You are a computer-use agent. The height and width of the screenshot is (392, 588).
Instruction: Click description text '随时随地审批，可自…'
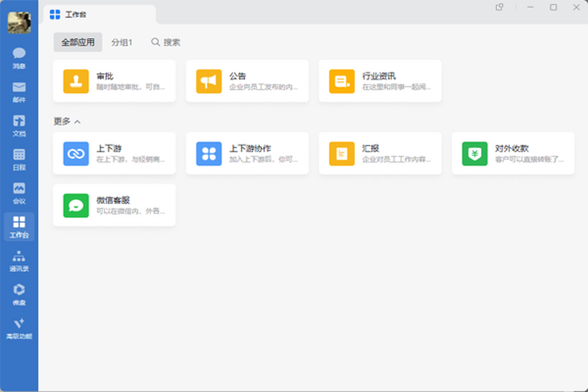(131, 87)
